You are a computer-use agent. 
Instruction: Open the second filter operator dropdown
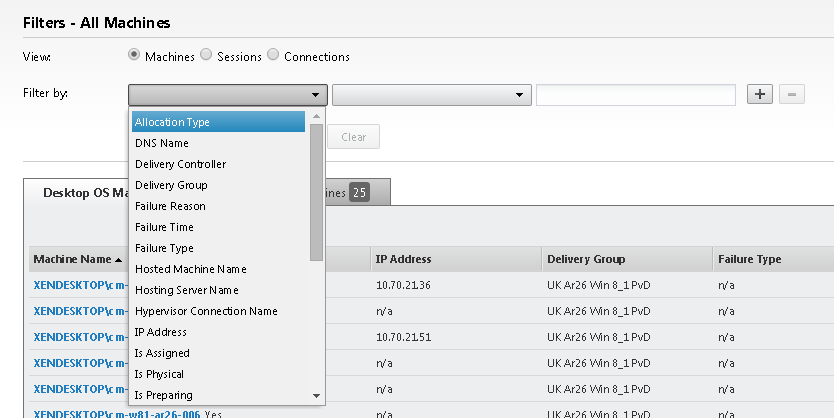[x=431, y=95]
